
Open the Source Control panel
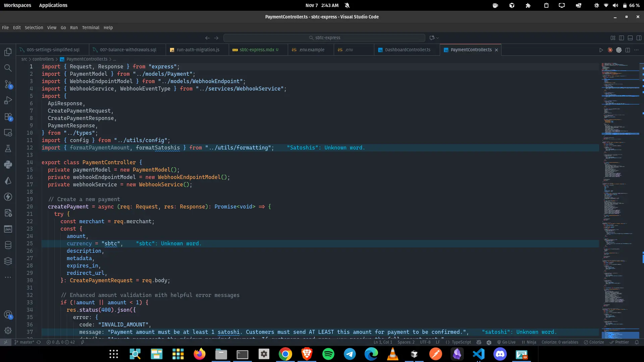coord(8,84)
